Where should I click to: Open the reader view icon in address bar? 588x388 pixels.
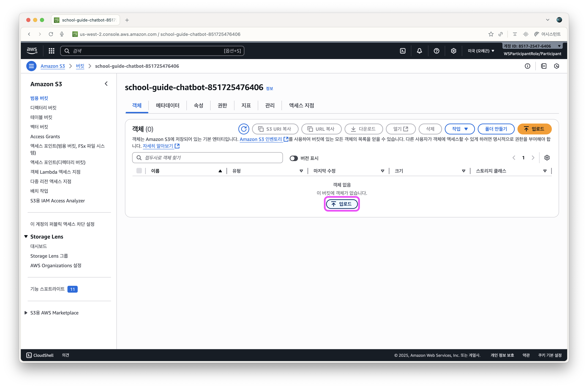[515, 34]
